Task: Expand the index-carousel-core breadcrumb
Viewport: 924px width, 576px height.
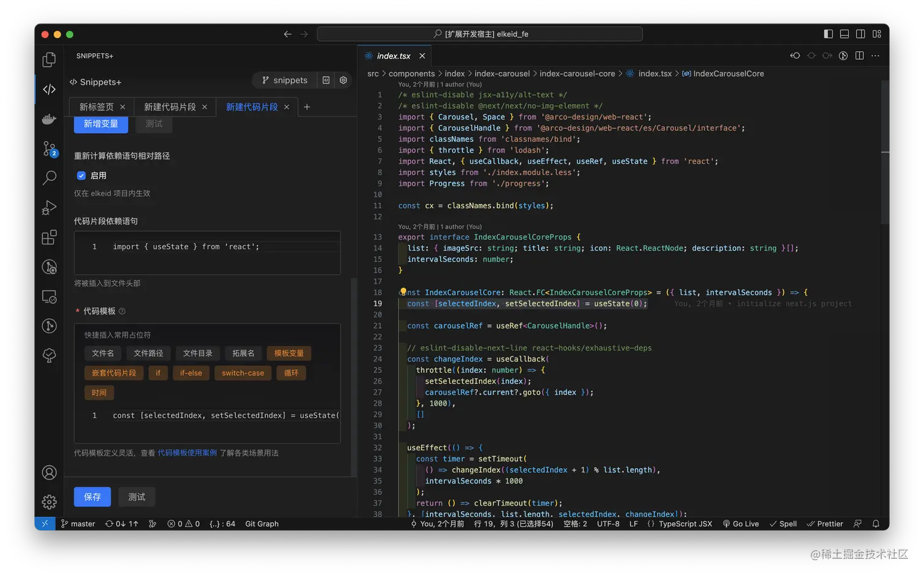Action: (577, 74)
